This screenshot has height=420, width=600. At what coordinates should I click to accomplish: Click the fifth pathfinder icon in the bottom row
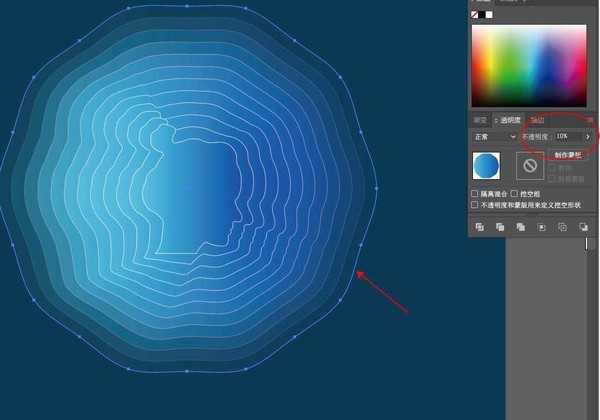point(563,228)
